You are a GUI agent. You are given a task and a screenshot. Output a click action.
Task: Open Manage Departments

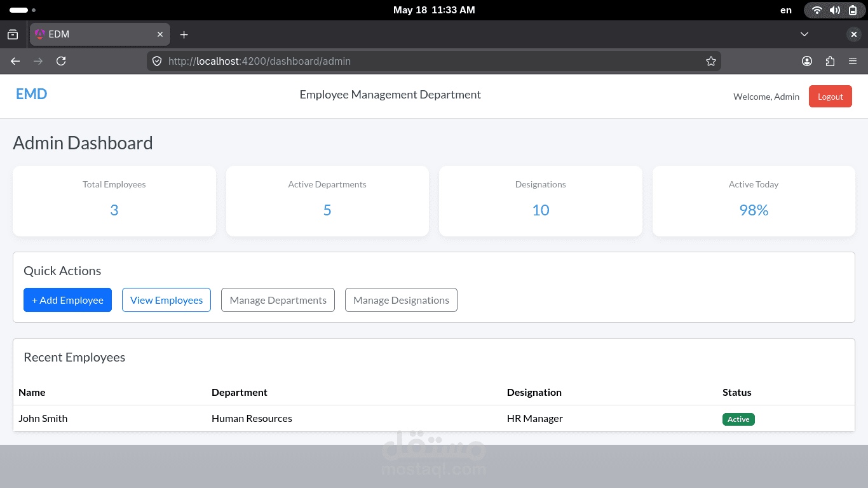coord(278,300)
